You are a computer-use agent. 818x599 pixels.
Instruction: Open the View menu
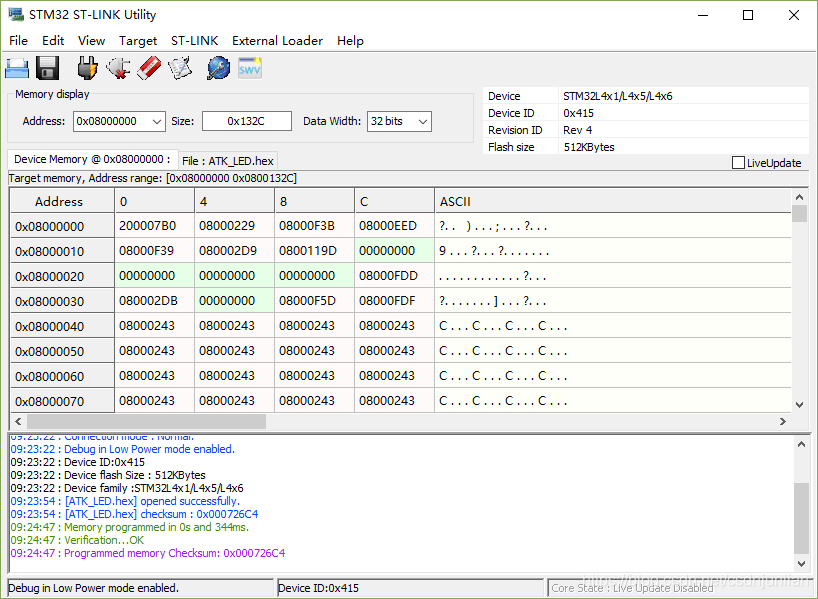(91, 41)
